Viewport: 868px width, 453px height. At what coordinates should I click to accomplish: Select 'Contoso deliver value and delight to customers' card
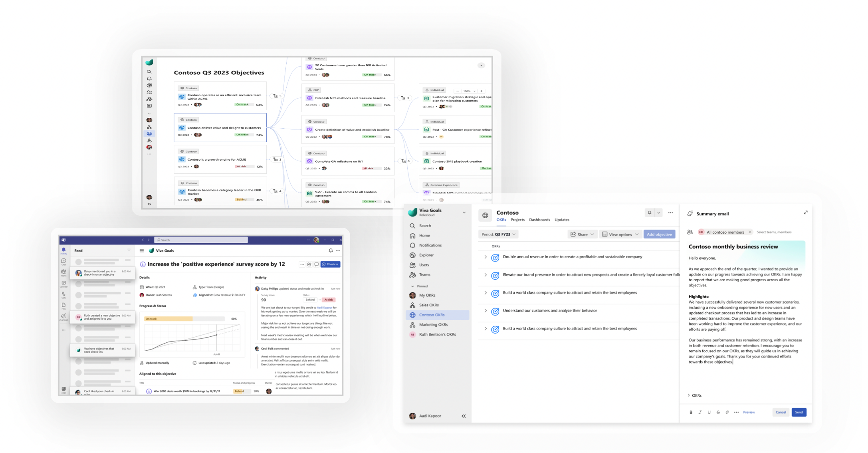(x=220, y=128)
